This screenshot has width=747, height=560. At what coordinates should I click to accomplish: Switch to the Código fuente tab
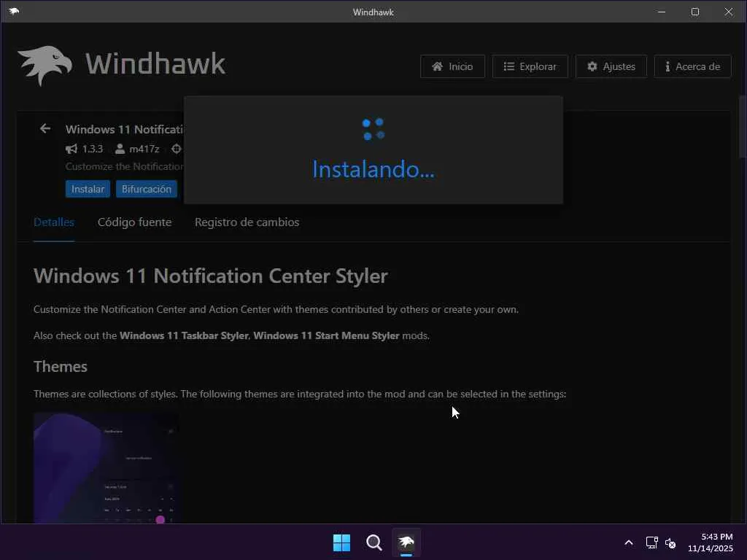click(x=134, y=222)
